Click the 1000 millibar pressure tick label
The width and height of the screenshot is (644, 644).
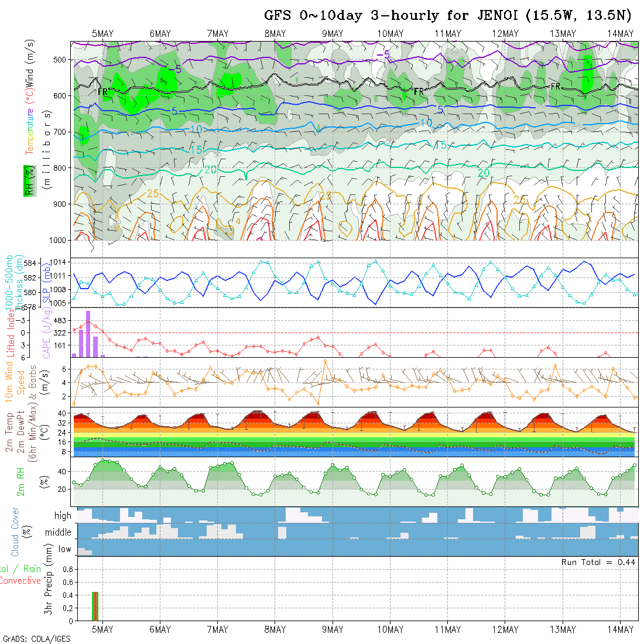pos(58,240)
